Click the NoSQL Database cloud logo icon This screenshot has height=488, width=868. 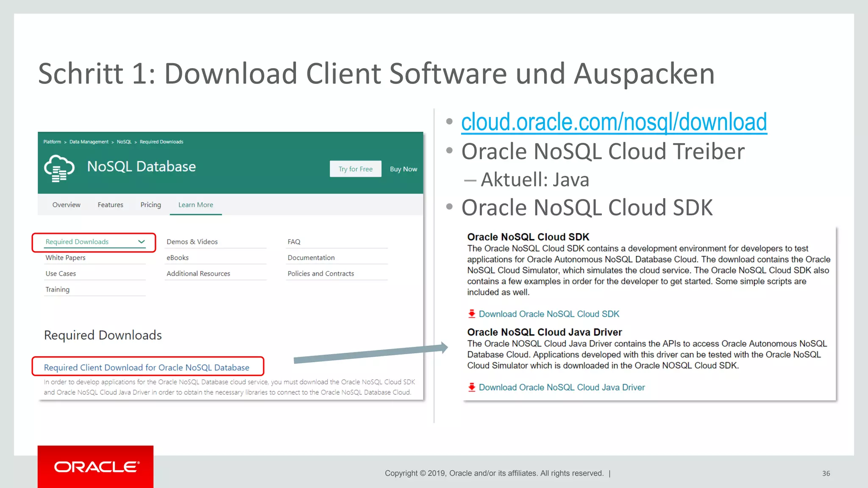pyautogui.click(x=59, y=169)
